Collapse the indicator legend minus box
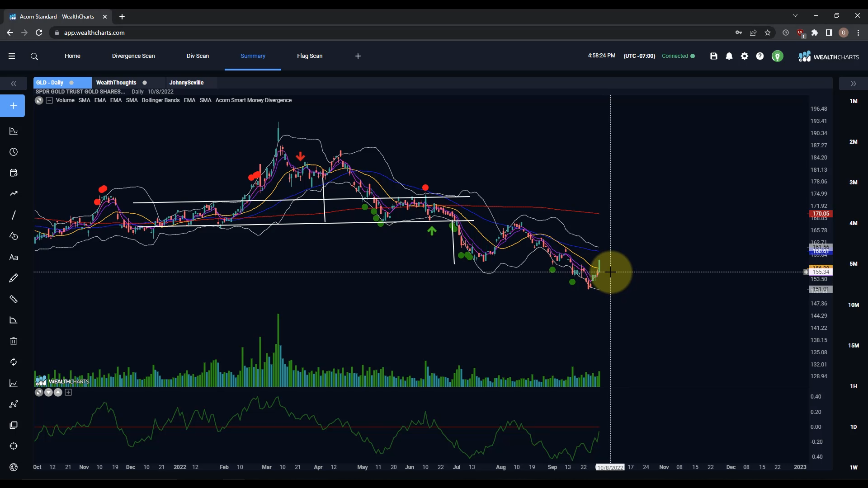 pos(49,100)
